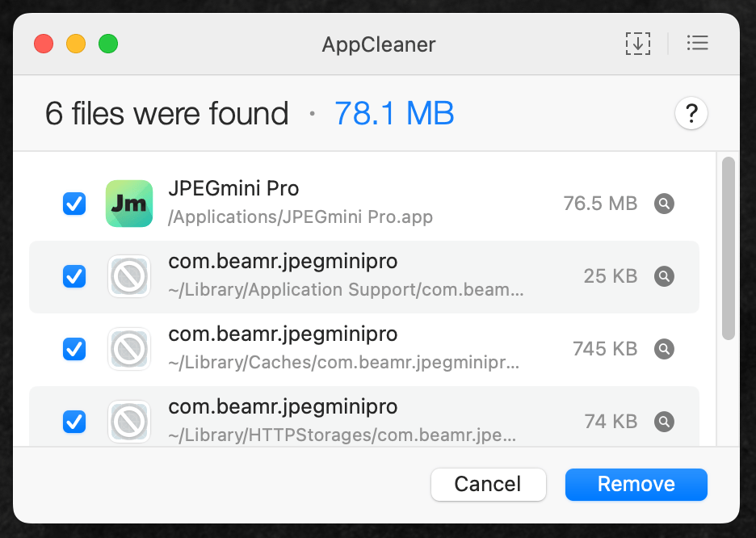
Task: Click the generic icon of the Caches entry
Action: [129, 349]
